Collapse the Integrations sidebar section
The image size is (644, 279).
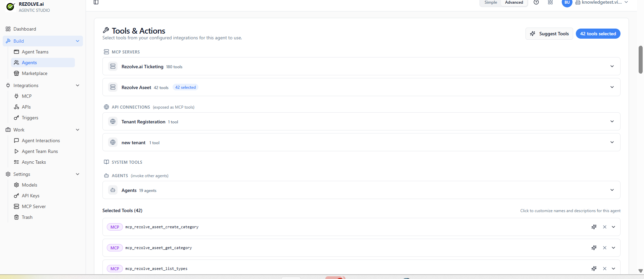(x=78, y=85)
